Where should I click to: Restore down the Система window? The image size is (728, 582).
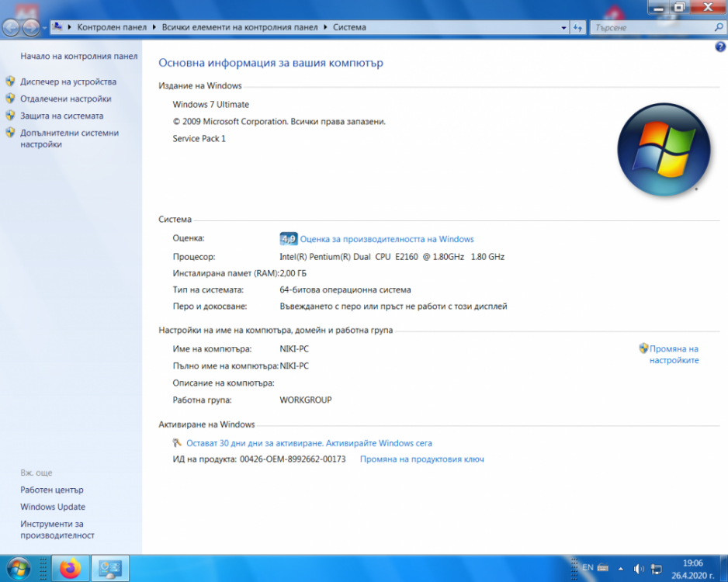[679, 7]
